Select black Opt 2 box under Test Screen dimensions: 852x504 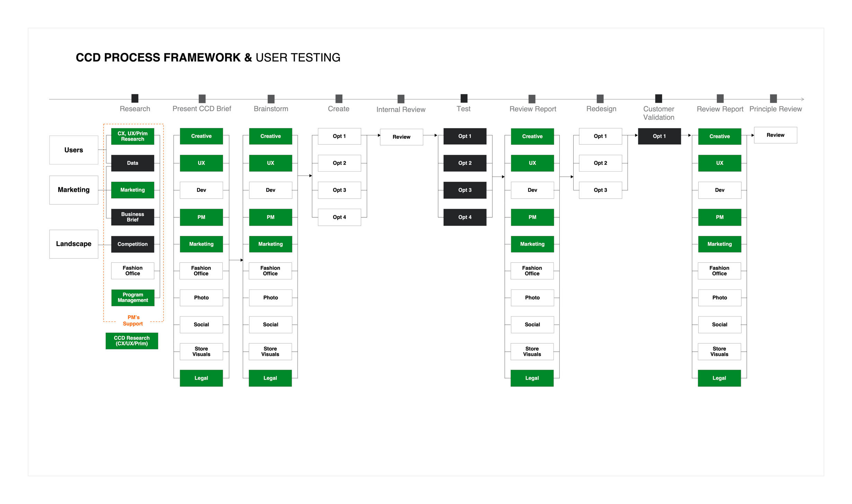(465, 163)
